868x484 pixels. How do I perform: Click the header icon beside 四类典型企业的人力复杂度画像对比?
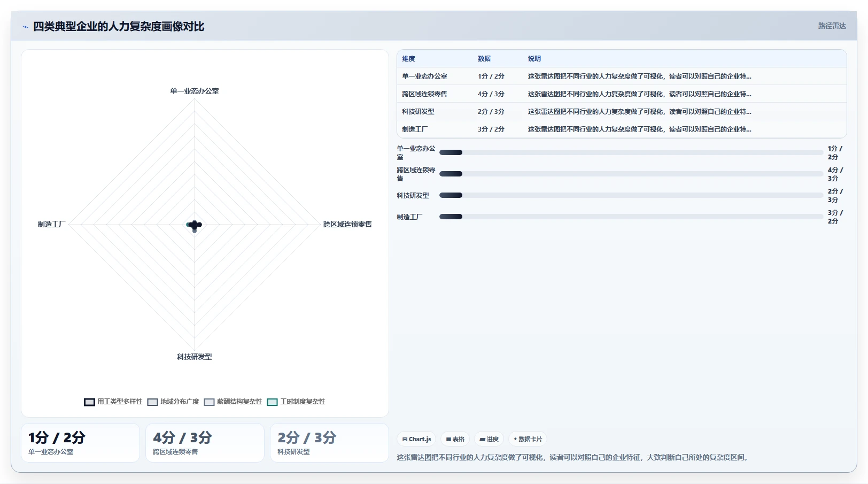pyautogui.click(x=25, y=27)
